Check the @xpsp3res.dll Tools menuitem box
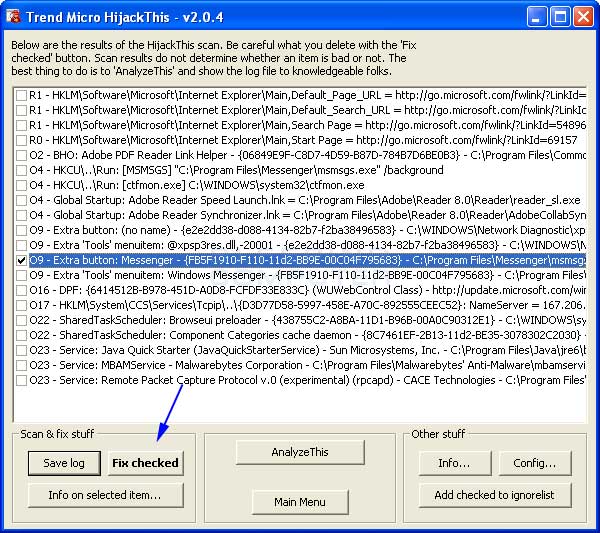600x533 pixels. [21, 245]
